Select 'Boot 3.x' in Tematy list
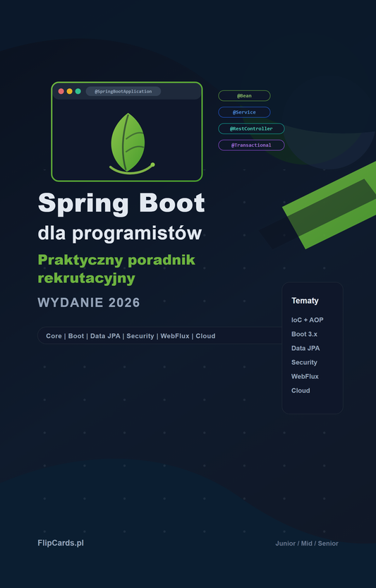376x588 pixels. coord(305,334)
